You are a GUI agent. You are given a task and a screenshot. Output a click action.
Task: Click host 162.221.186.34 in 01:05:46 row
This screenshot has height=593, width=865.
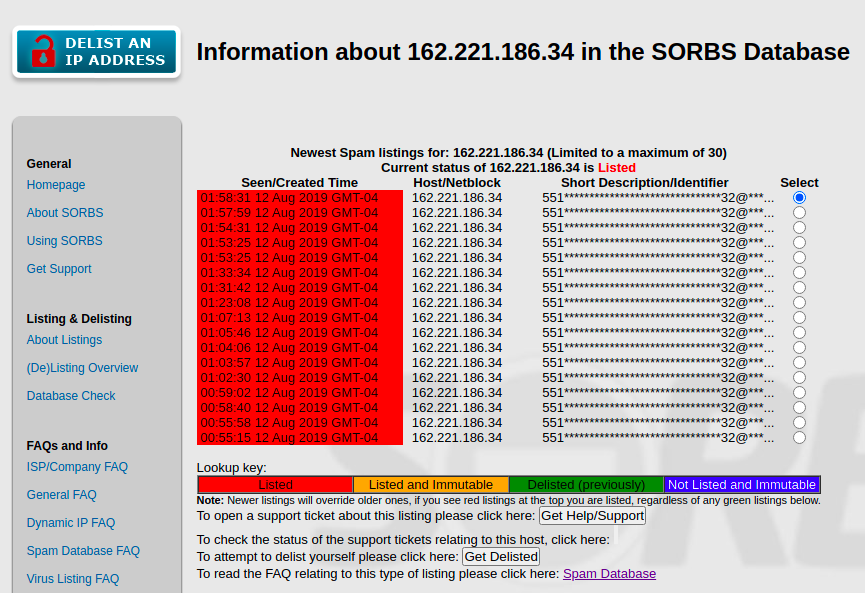click(457, 333)
